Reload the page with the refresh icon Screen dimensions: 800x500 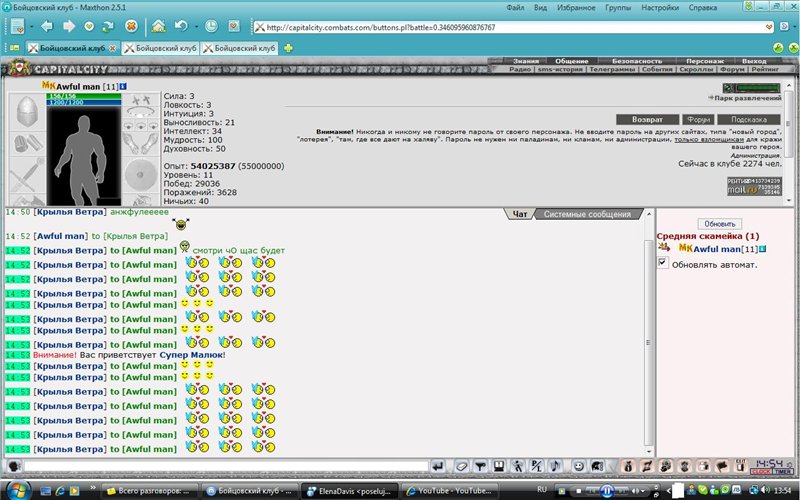point(108,26)
